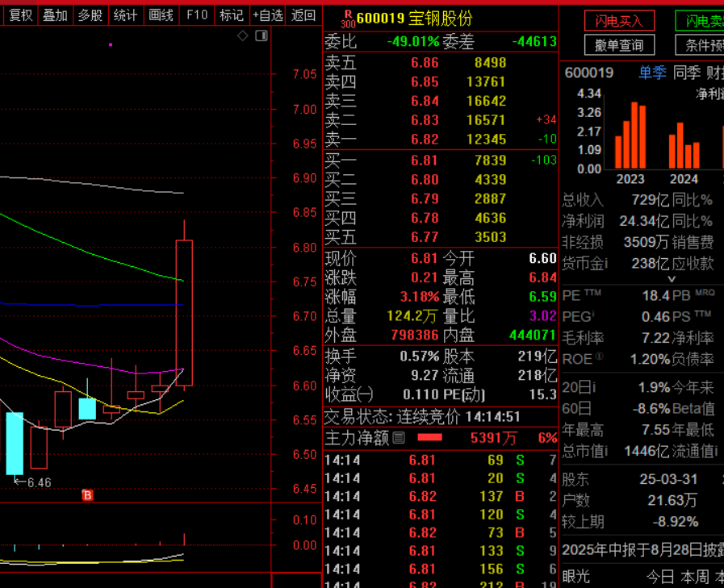Click the 股东 date 25-03-31
The width and height of the screenshot is (724, 588).
point(668,479)
